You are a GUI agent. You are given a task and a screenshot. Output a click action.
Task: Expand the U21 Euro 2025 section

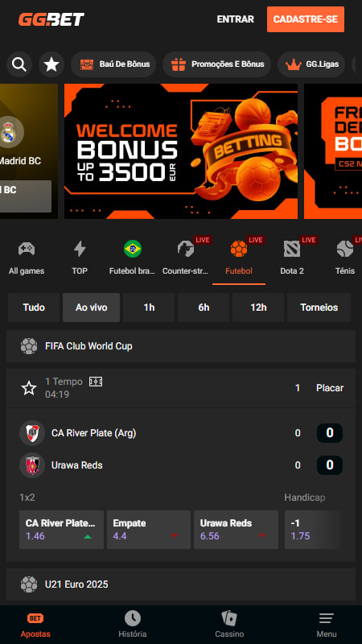coord(180,584)
